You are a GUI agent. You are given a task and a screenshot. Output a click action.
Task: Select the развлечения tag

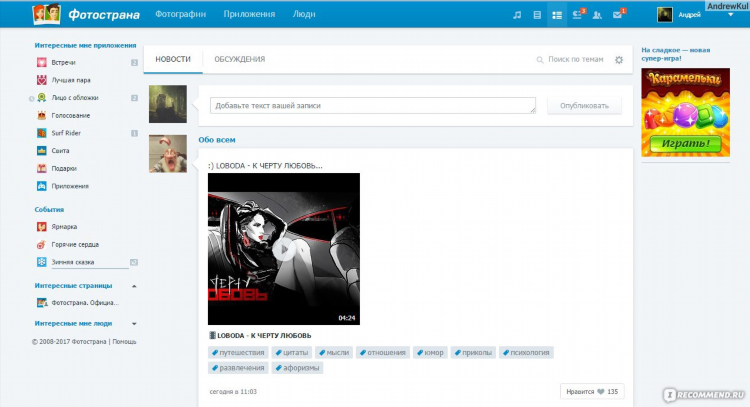pyautogui.click(x=238, y=368)
